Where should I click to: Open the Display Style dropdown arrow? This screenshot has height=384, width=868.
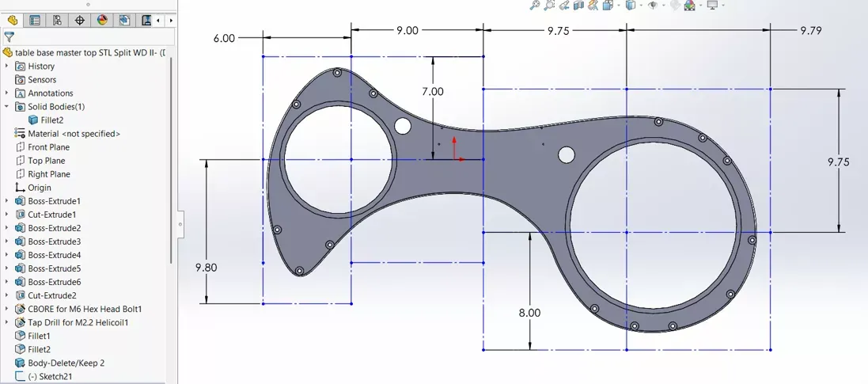641,5
